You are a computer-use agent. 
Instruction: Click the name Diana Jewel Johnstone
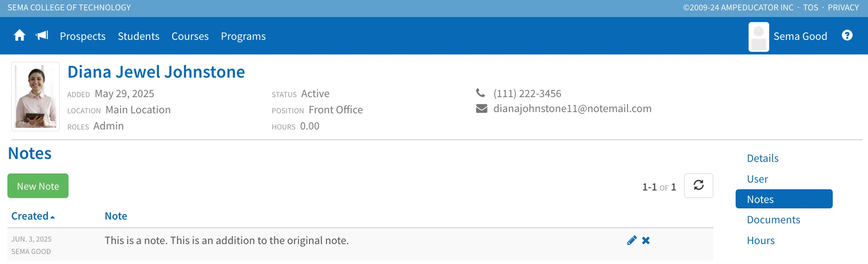coord(156,72)
